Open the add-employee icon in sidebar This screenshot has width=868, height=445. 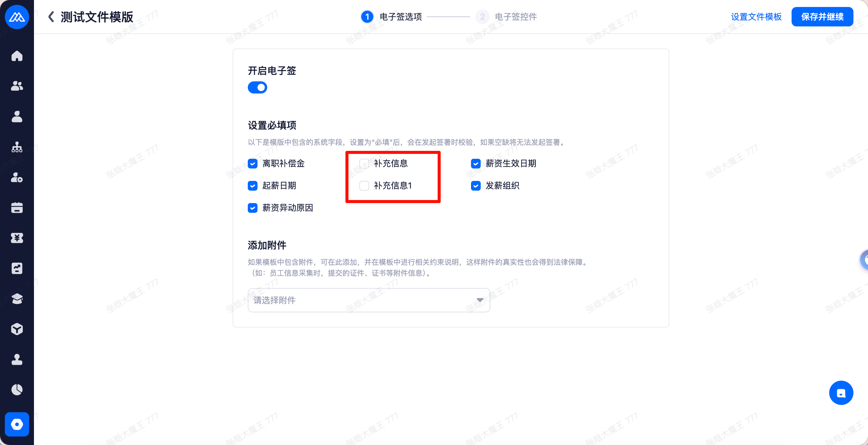click(x=17, y=177)
